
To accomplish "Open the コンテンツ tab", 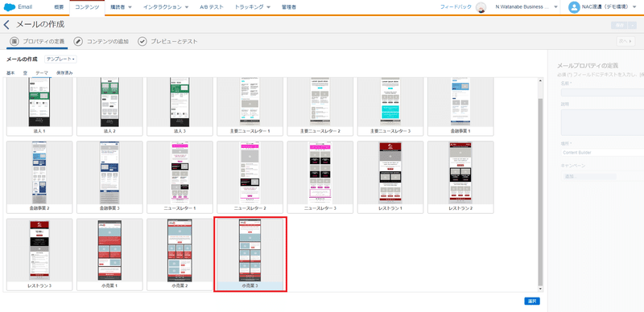I will (87, 7).
